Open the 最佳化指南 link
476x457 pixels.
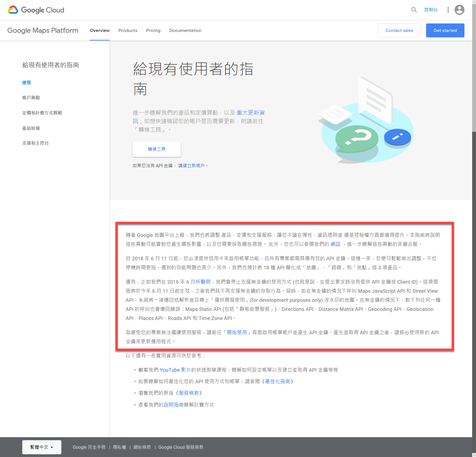click(x=278, y=381)
